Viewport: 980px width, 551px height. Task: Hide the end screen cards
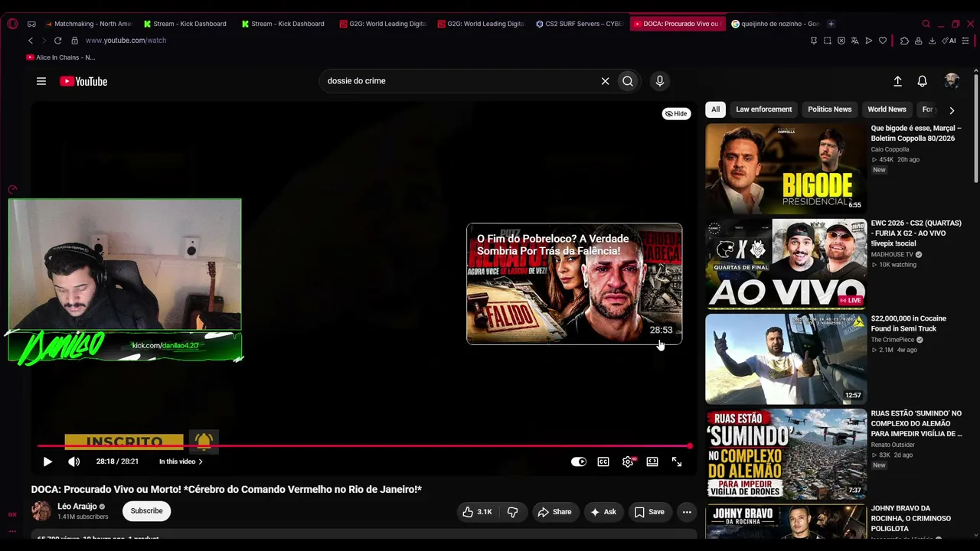676,113
